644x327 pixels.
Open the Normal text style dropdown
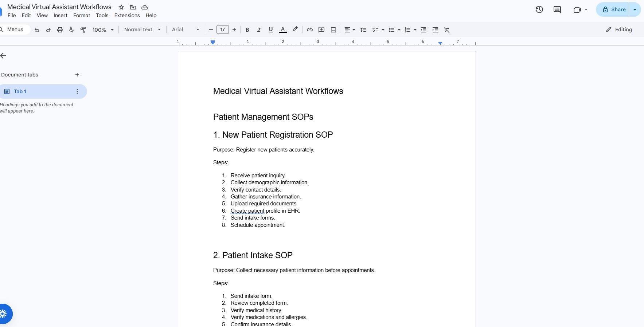point(143,29)
